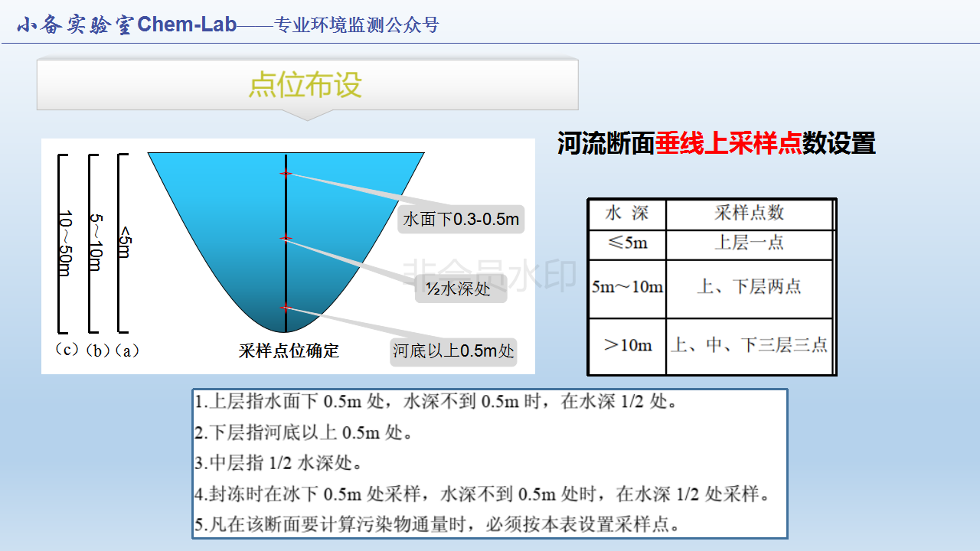This screenshot has width=980, height=551.
Task: Click the 采样点位确定 caption under the diagram
Action: click(289, 351)
